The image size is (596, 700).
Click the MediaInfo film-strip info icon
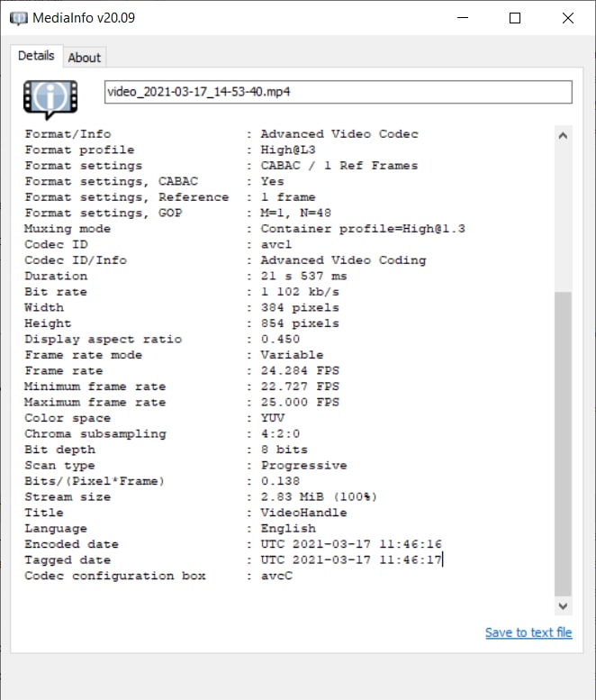(50, 99)
